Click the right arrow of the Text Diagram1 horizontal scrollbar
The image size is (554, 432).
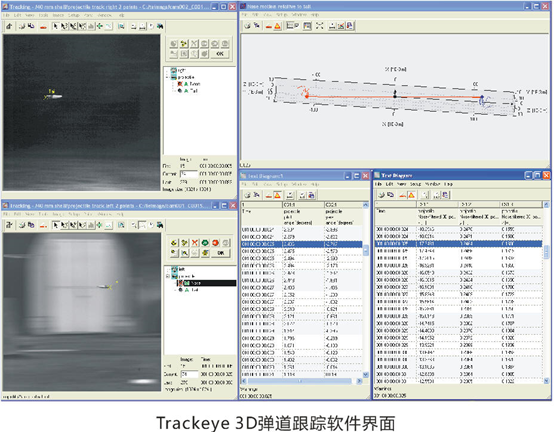359,381
